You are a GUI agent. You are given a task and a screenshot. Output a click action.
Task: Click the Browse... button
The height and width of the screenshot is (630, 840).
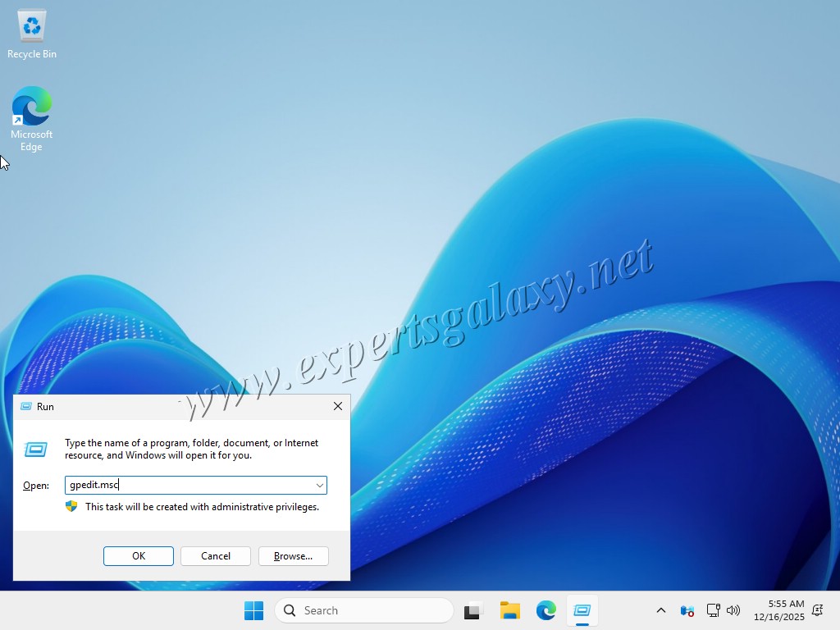tap(293, 556)
